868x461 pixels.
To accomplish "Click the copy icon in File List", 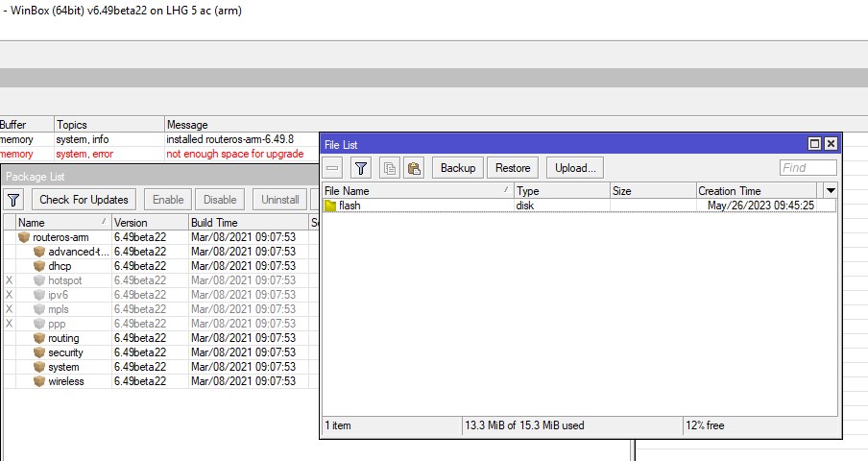I will point(390,168).
